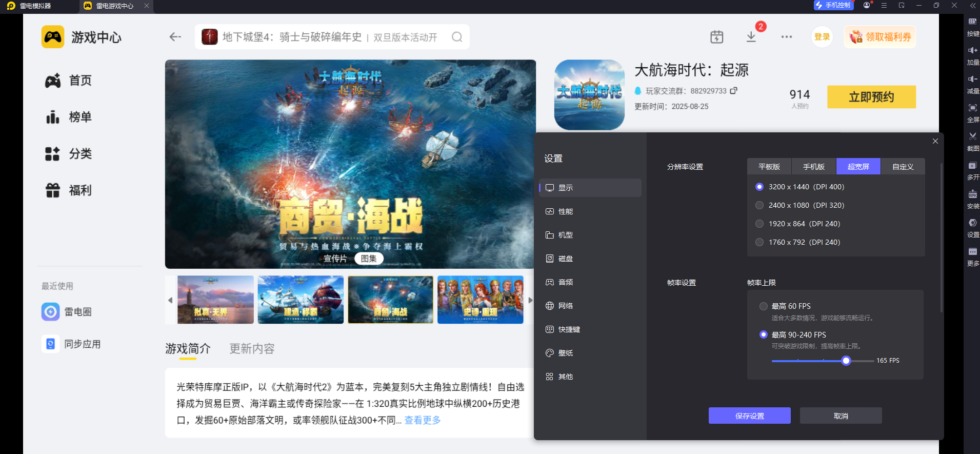Close the settings dialog with X

tap(935, 141)
